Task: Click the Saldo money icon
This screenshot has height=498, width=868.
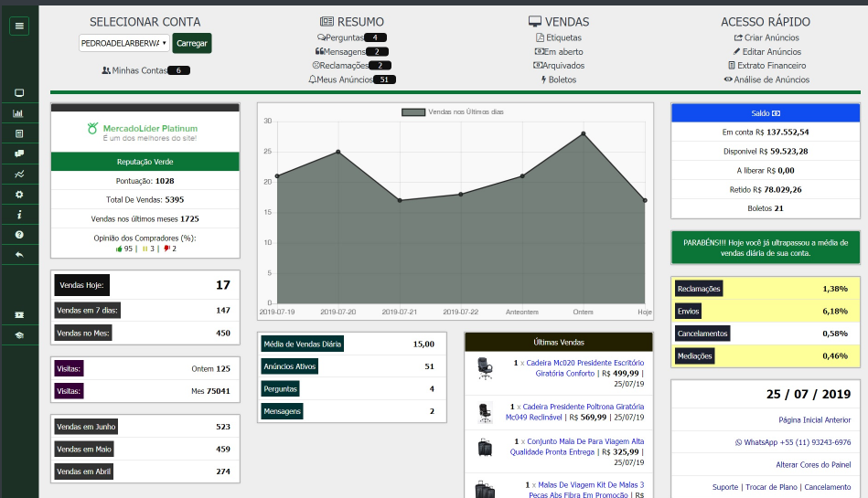Action: (777, 113)
